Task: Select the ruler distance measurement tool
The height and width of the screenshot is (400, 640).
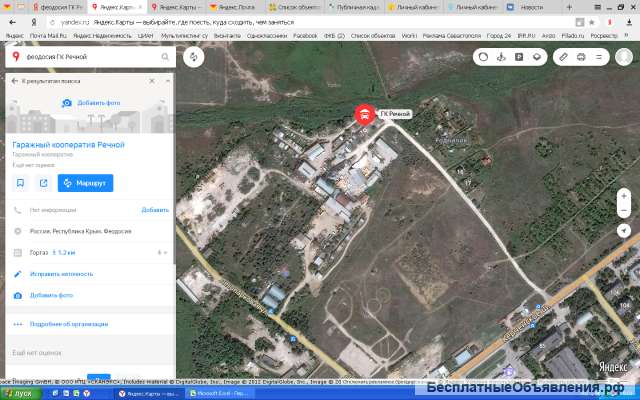Action: pyautogui.click(x=563, y=57)
